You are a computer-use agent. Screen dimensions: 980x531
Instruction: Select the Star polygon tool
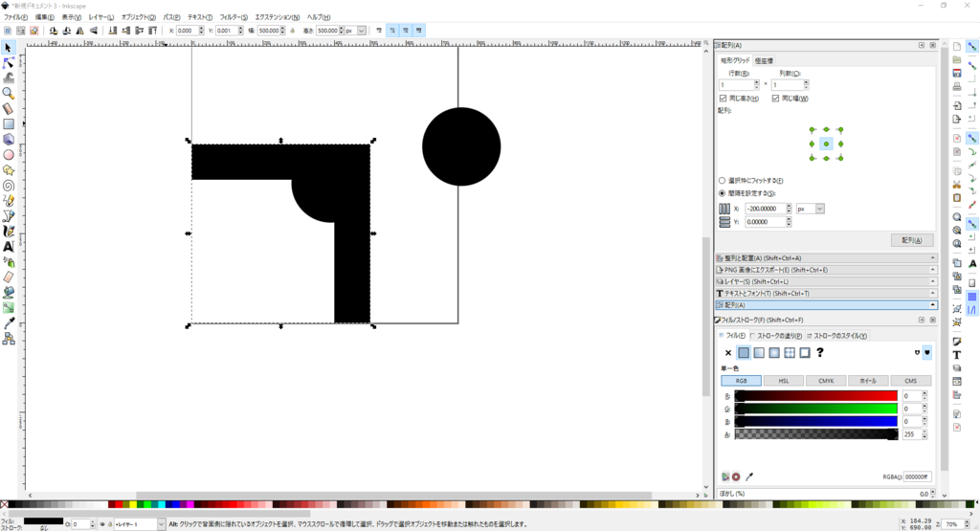[x=8, y=170]
